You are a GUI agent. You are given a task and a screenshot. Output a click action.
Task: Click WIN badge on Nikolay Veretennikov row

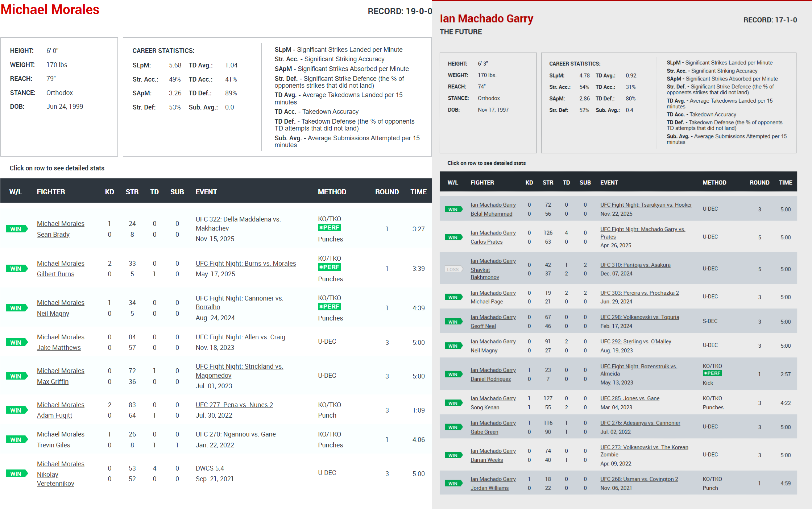click(x=16, y=474)
